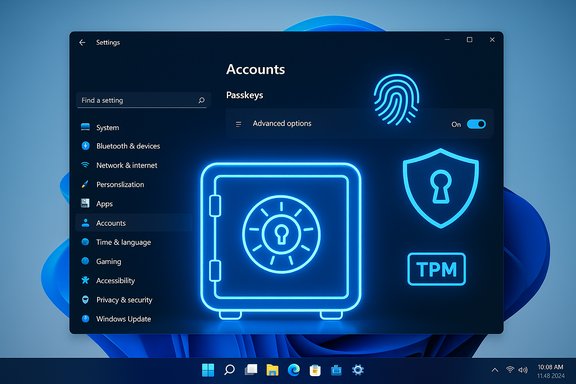This screenshot has width=576, height=384.
Task: Click the Wi-Fi tray icon
Action: click(x=510, y=370)
